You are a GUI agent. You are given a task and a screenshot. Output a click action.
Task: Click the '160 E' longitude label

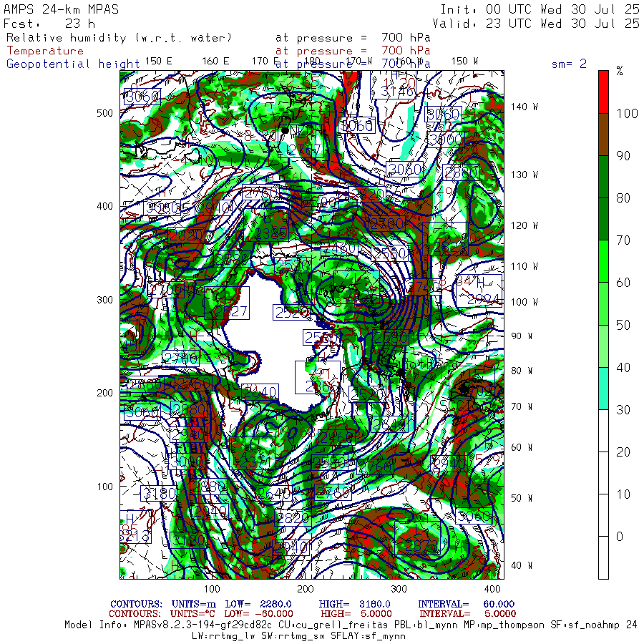[x=215, y=62]
